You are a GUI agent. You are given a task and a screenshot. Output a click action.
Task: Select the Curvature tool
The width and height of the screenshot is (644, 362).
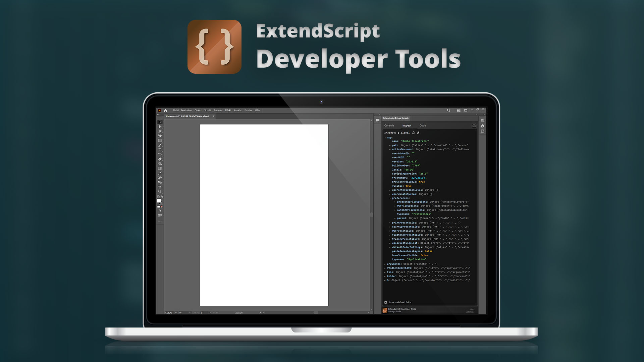coord(160,136)
